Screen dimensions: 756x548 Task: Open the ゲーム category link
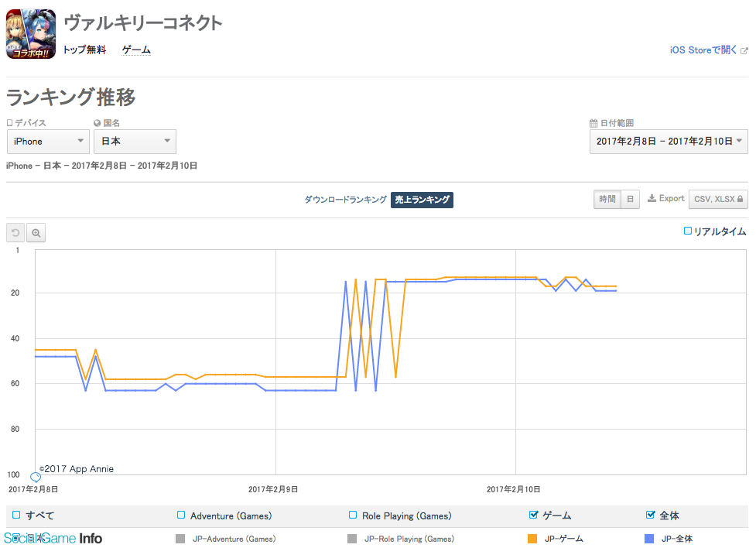pyautogui.click(x=136, y=50)
